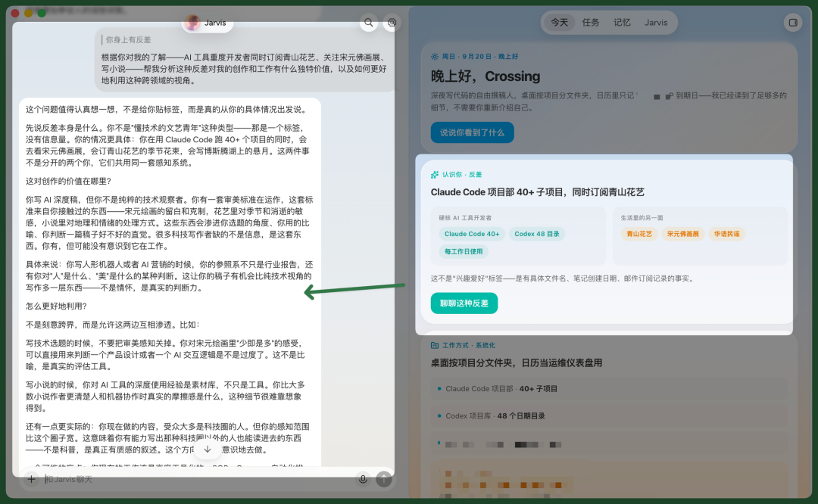Select the Codex 48 目录 tag
The width and height of the screenshot is (818, 504).
pyautogui.click(x=537, y=234)
